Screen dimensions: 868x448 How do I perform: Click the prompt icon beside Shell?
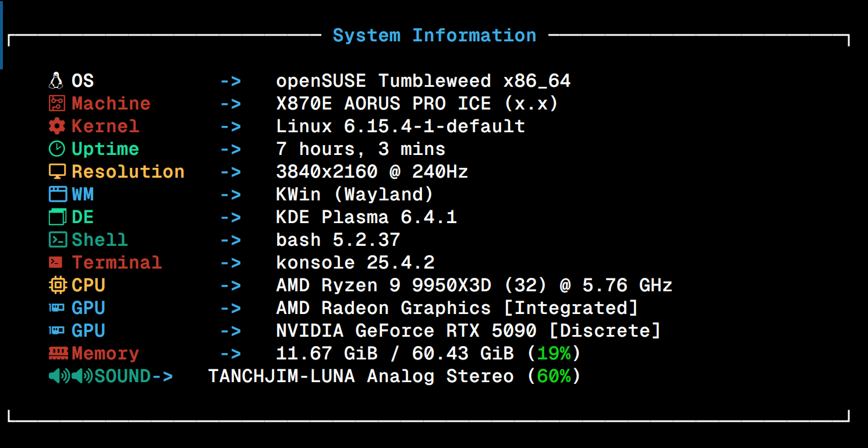click(x=57, y=239)
